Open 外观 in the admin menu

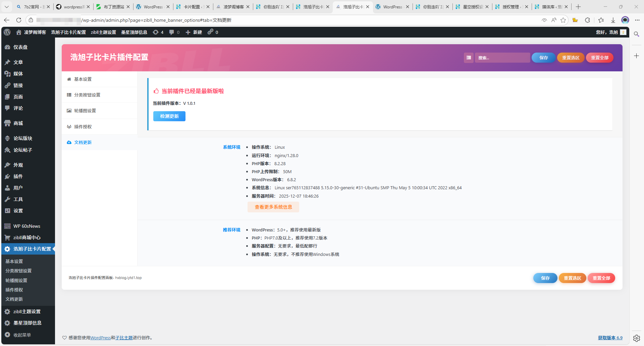tap(18, 165)
